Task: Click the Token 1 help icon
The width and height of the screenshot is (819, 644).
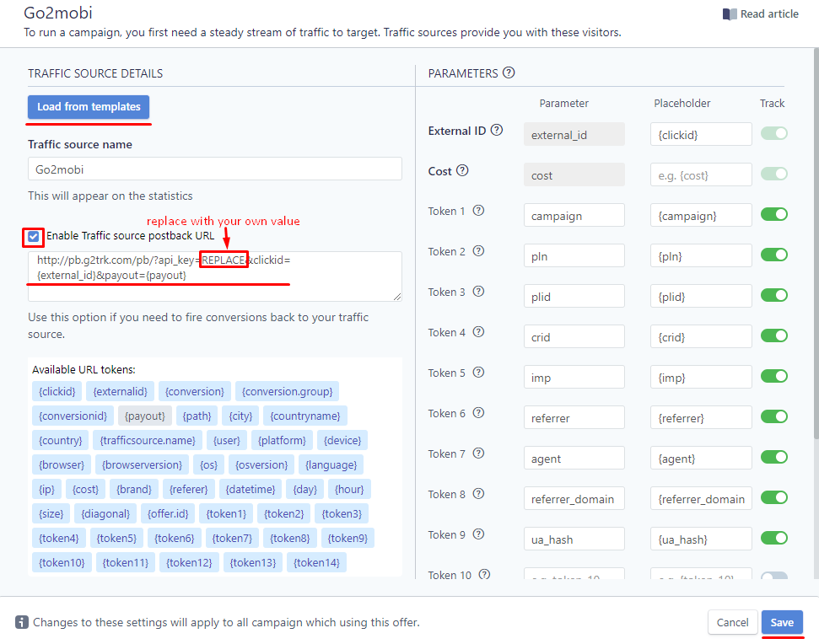Action: (478, 211)
